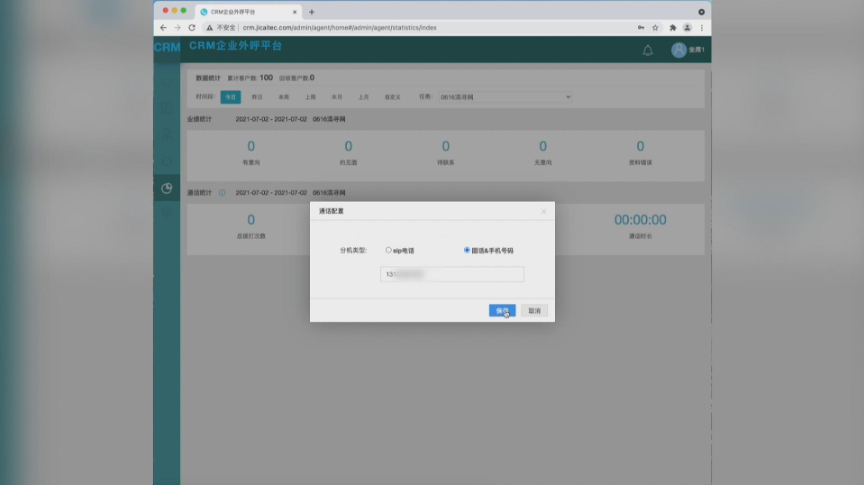864x485 pixels.
Task: Click the 约见面 count value
Action: tap(348, 146)
